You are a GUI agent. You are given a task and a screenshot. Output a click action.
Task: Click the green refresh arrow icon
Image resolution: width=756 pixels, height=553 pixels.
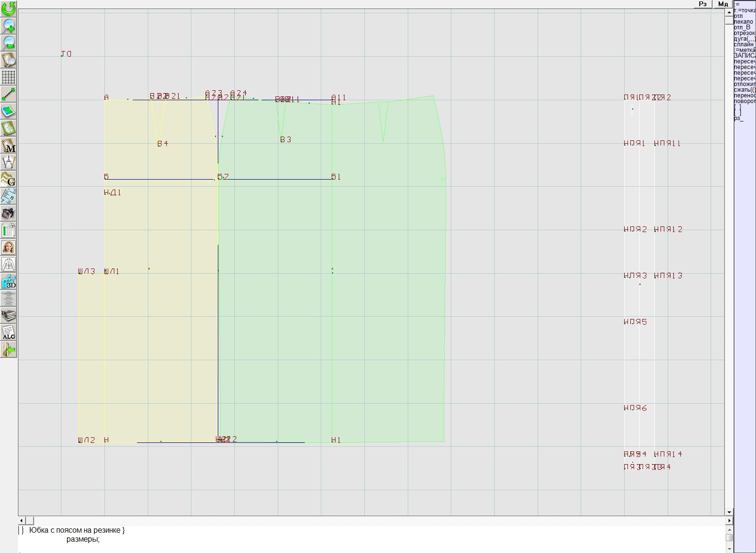tap(9, 9)
